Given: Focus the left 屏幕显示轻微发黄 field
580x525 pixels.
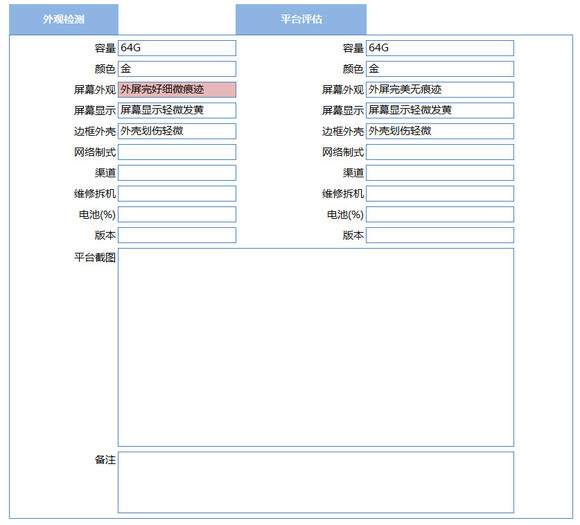Looking at the screenshot, I should (x=177, y=110).
